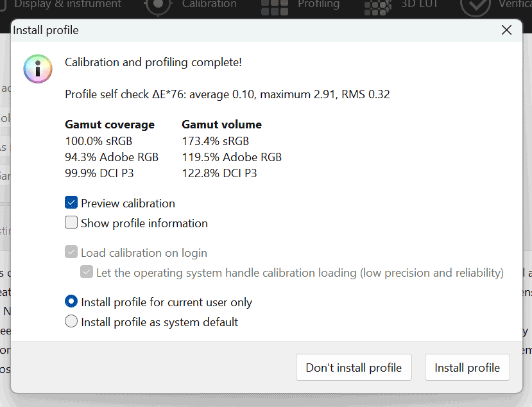Select Install profile as system default
The height and width of the screenshot is (407, 532).
pyautogui.click(x=71, y=321)
